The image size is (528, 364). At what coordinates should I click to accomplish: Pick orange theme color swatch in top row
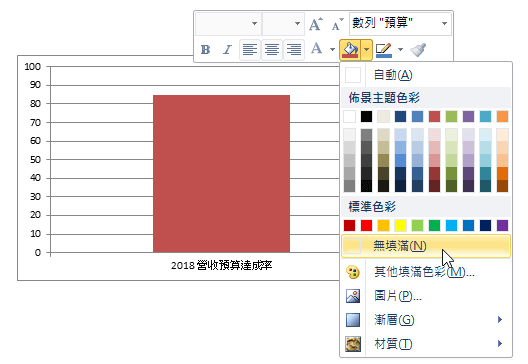(x=502, y=117)
